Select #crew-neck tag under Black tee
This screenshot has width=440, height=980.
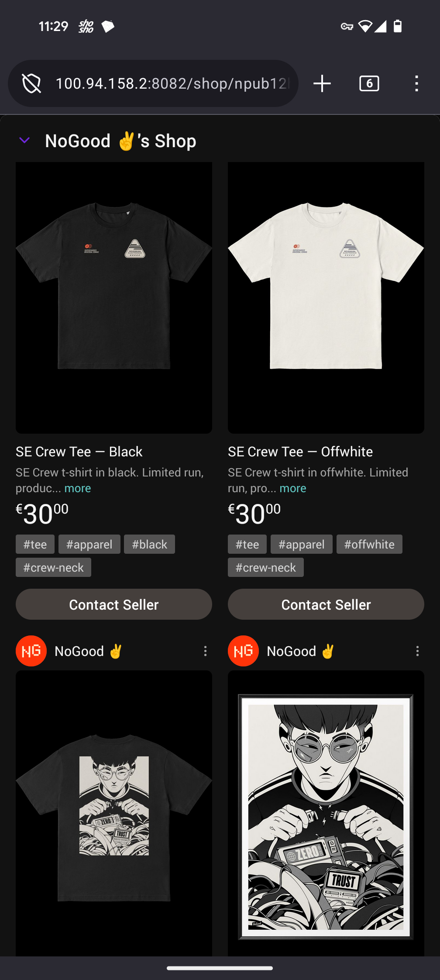point(53,567)
